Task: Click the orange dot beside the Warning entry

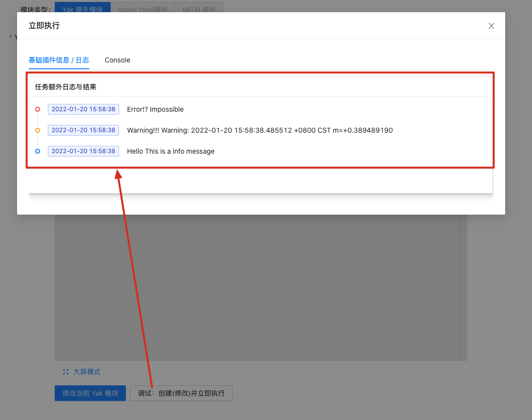Action: [38, 130]
